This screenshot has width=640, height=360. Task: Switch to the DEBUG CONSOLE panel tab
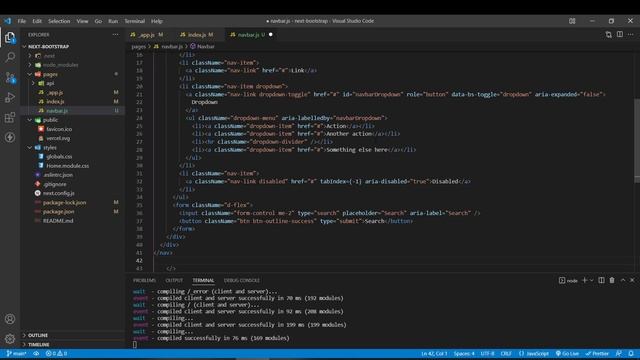click(x=242, y=280)
